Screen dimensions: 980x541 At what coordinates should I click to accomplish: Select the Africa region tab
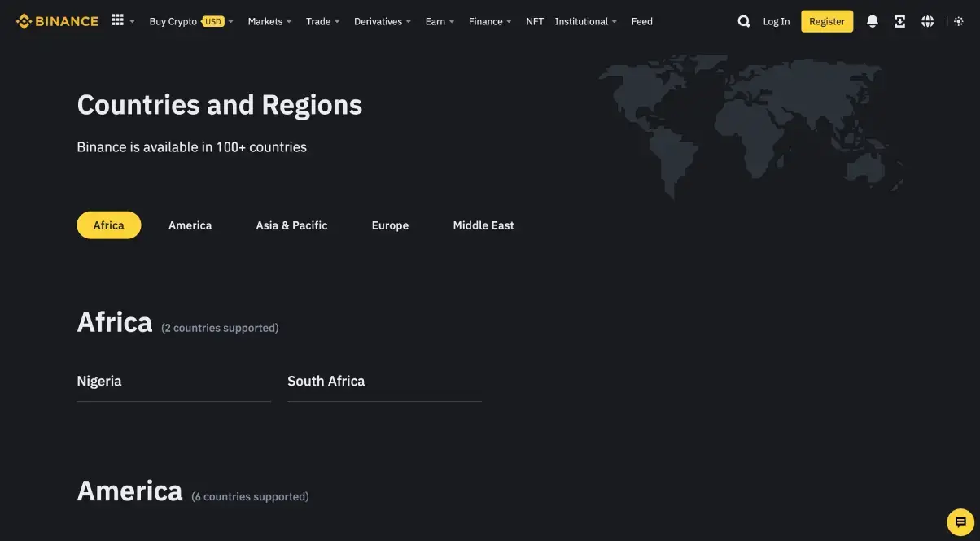(x=109, y=225)
